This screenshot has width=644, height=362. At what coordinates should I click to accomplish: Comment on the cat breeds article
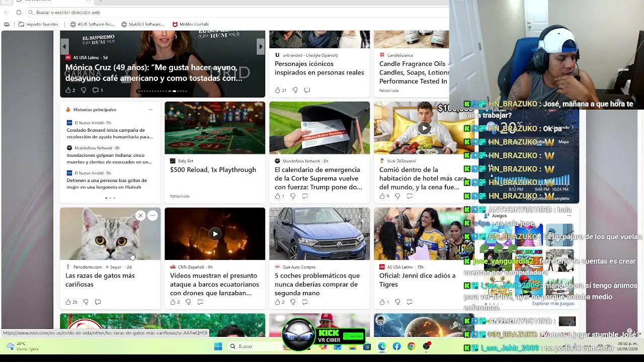[x=98, y=302]
